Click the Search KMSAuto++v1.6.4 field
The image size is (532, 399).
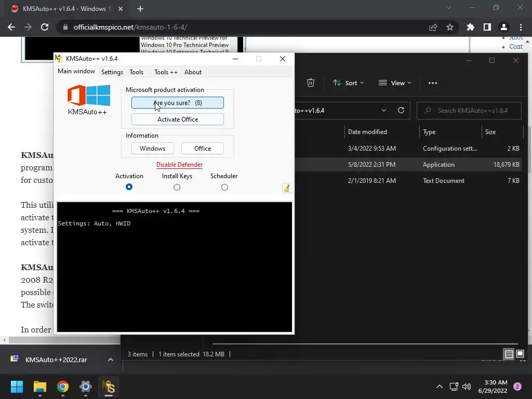(x=469, y=111)
